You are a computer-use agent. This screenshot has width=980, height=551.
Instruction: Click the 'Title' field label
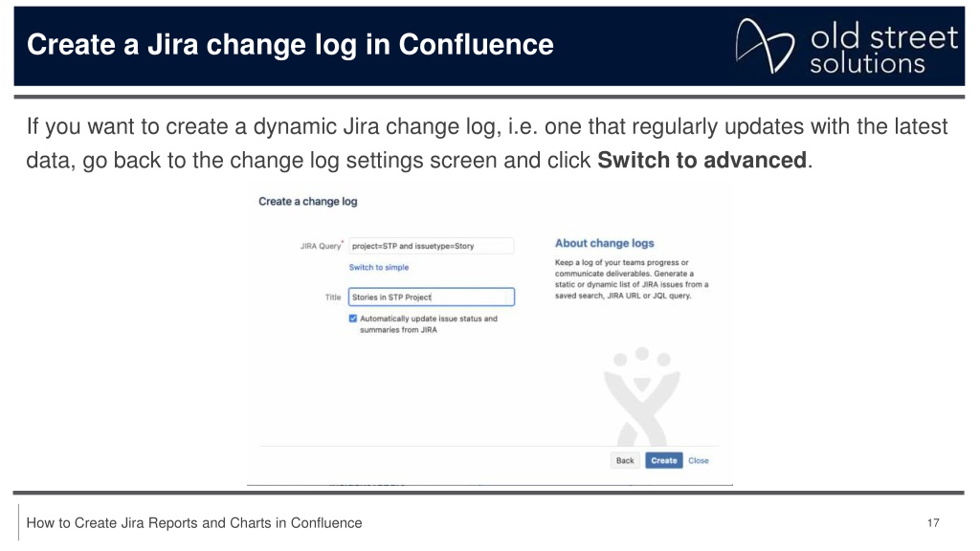333,298
